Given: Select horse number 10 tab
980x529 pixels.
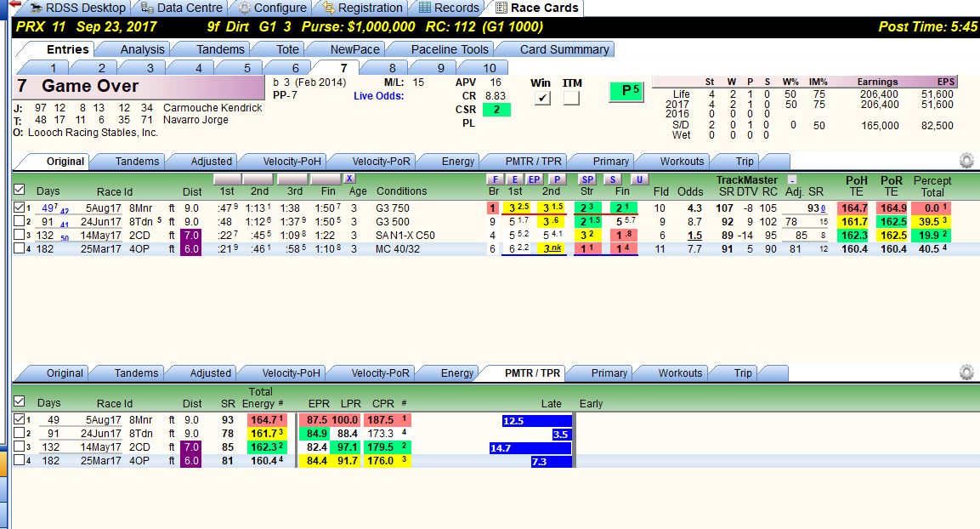Looking at the screenshot, I should (489, 68).
